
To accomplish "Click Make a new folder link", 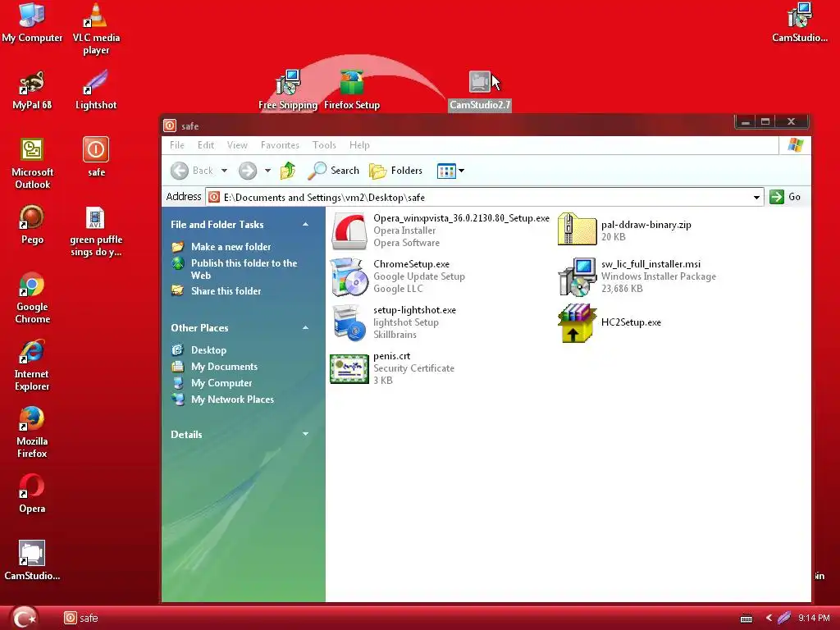I will (231, 246).
